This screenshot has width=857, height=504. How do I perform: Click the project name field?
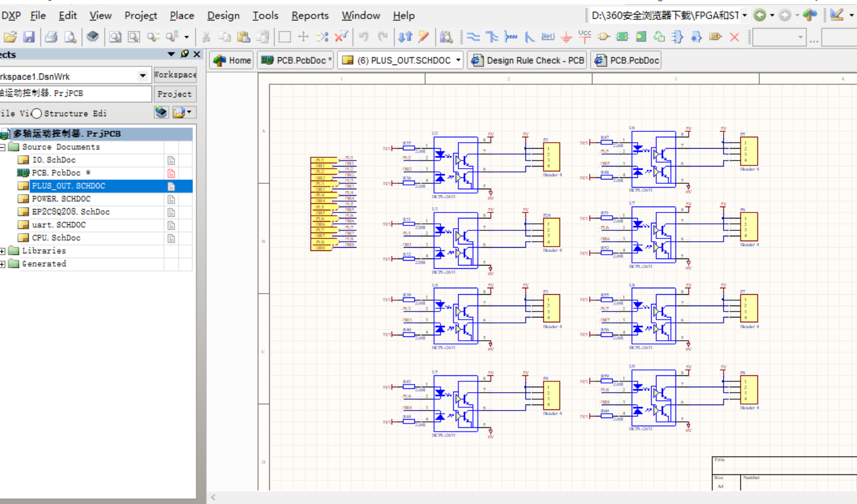[x=76, y=94]
